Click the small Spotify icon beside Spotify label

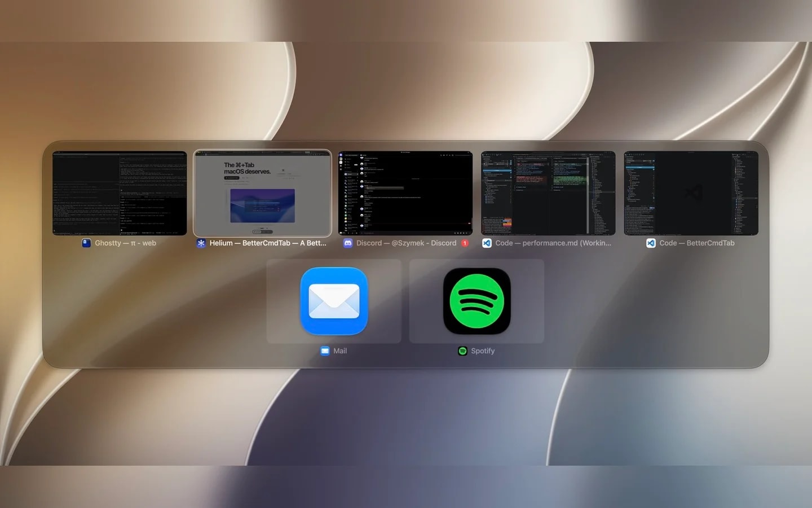click(462, 351)
